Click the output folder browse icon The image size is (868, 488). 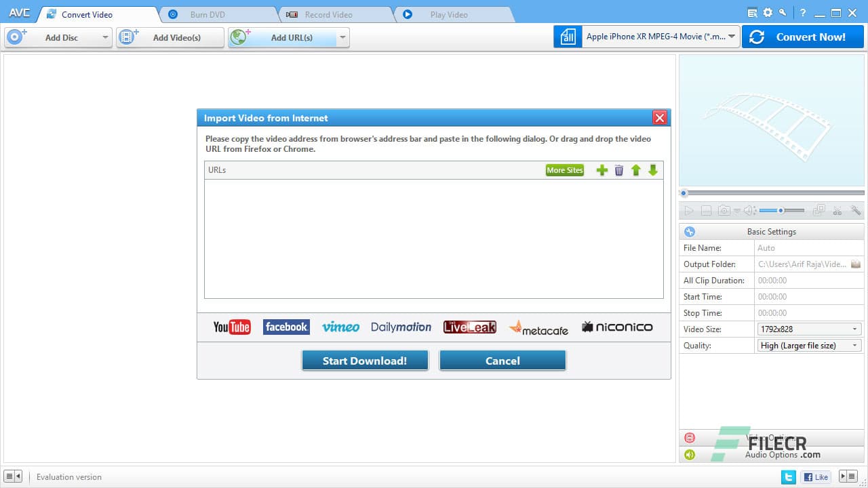[x=855, y=264]
